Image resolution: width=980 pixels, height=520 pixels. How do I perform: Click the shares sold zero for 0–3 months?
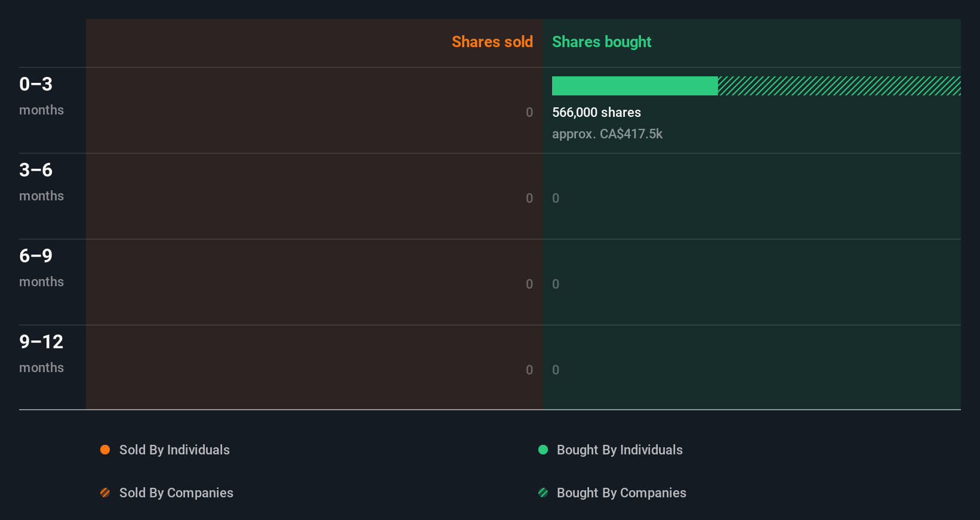pyautogui.click(x=529, y=112)
